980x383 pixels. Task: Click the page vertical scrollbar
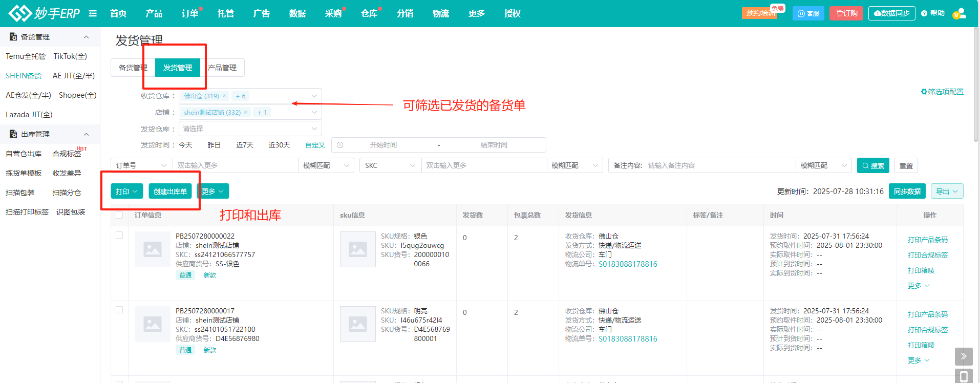[x=976, y=84]
